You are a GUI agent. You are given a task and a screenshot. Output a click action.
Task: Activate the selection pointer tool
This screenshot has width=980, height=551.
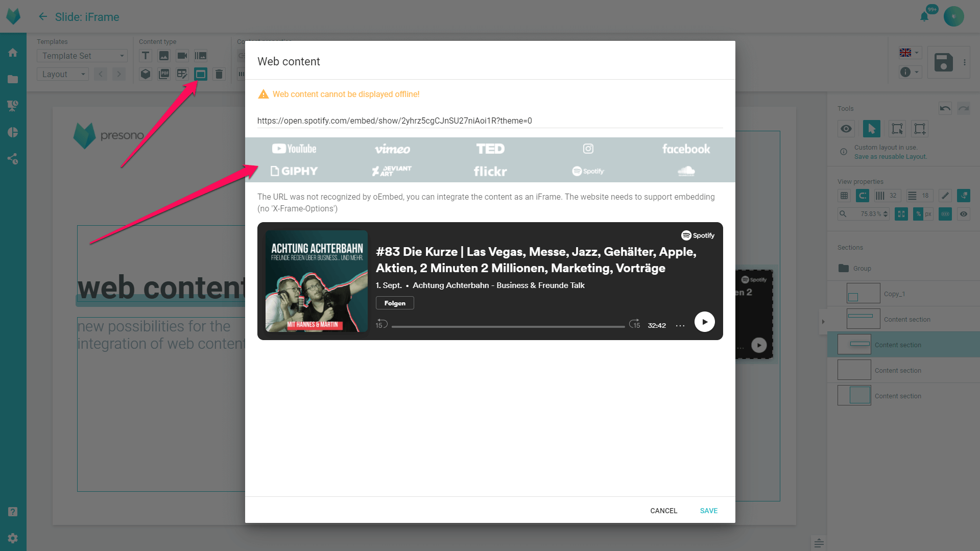pos(872,129)
